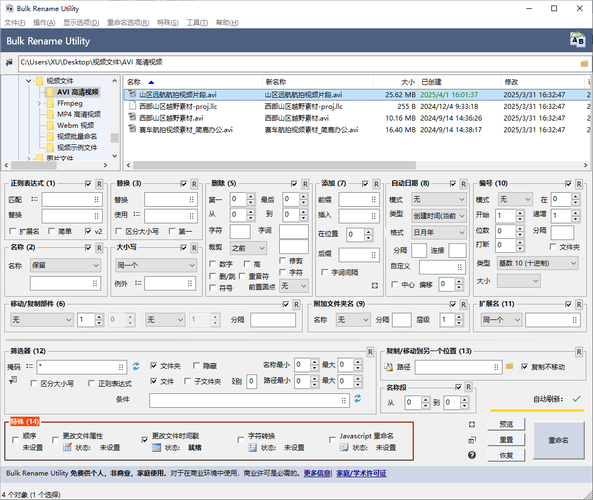The image size is (593, 500).
Task: Click the copy icon left of 路径
Action: pos(388,366)
